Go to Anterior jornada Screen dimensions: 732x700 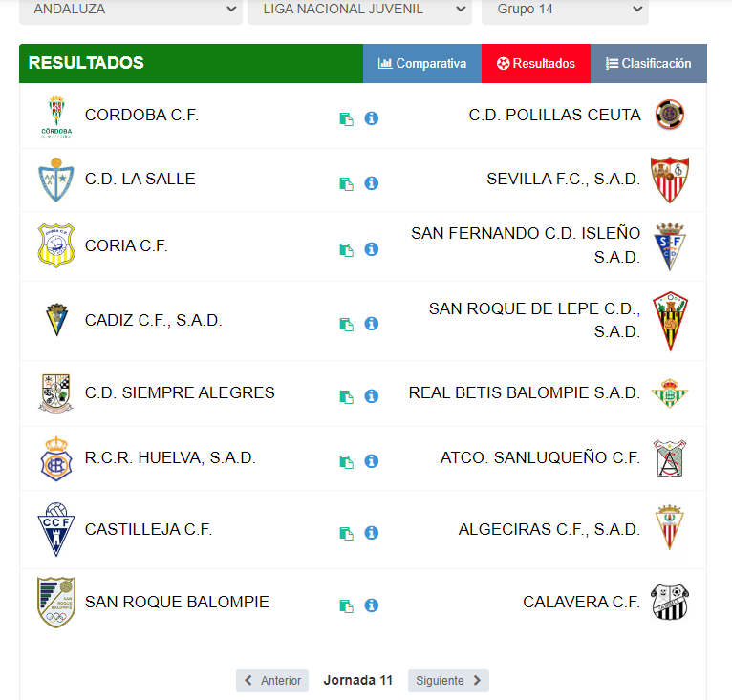click(x=272, y=681)
